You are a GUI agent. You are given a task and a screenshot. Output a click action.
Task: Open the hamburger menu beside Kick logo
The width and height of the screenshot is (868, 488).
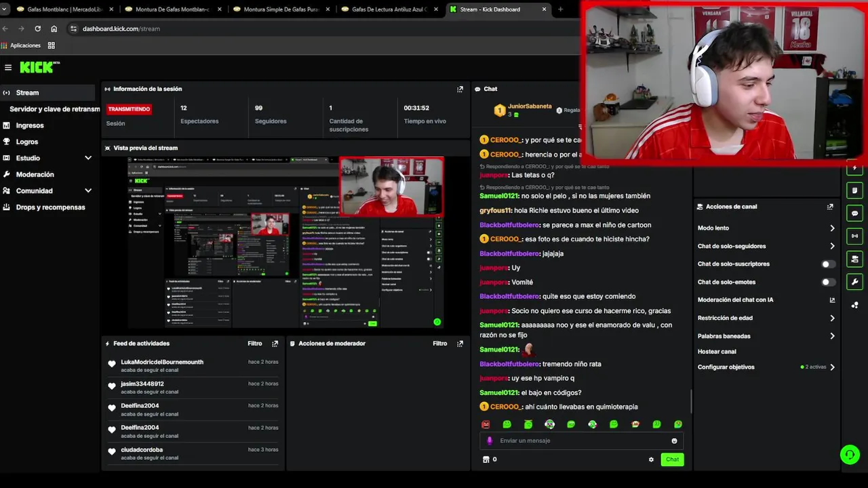pyautogui.click(x=8, y=67)
